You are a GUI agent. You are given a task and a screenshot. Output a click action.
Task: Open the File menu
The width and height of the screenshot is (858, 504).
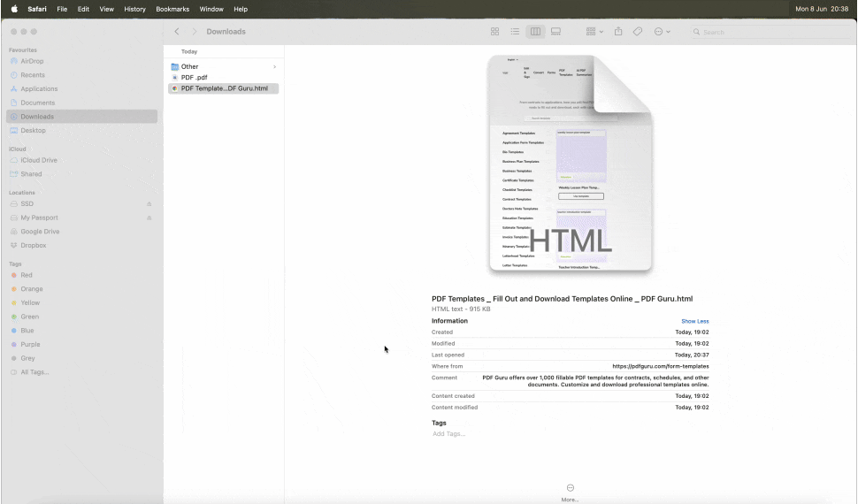coord(63,9)
